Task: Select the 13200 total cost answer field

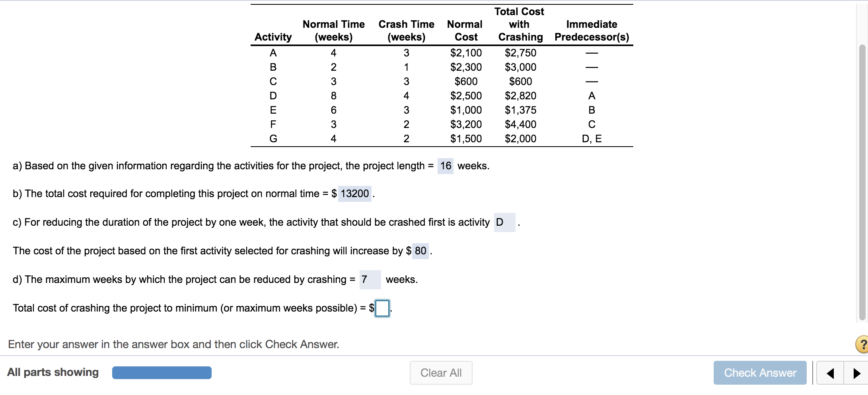Action: click(x=354, y=194)
